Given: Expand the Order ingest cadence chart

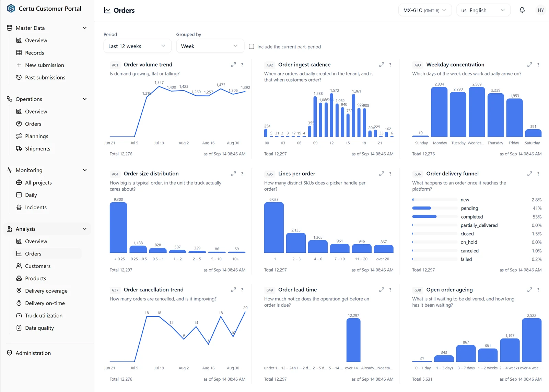Looking at the screenshot, I should (x=382, y=65).
